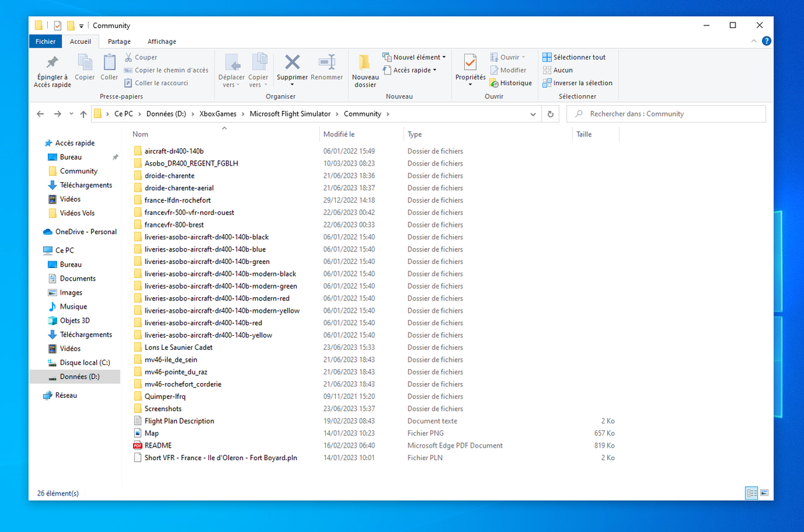Screen dimensions: 804x532
Task: Click Copier le chemin d'accès
Action: pos(166,70)
